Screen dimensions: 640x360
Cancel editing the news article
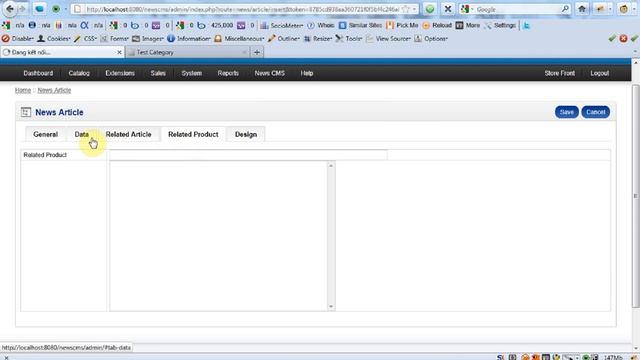(596, 112)
